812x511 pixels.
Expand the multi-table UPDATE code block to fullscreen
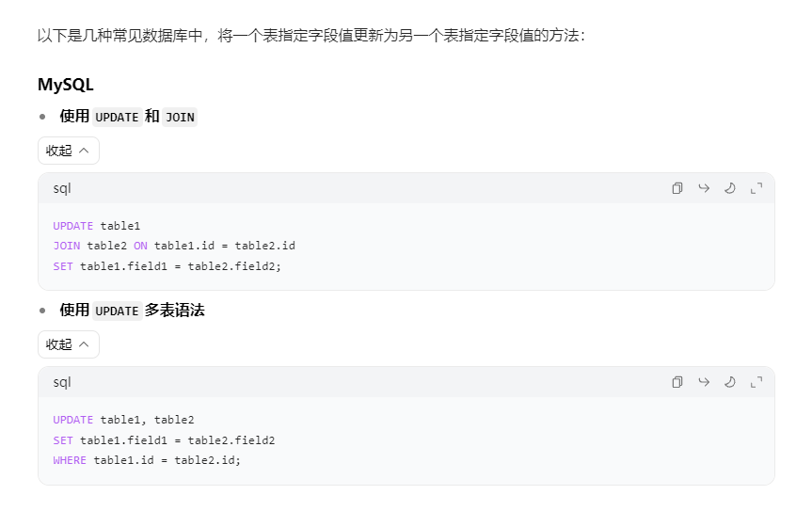coord(756,382)
